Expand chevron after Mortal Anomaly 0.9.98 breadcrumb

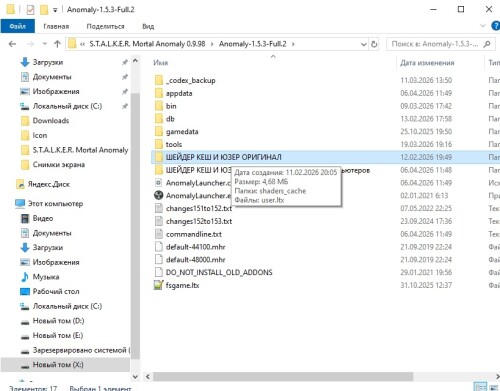(x=212, y=44)
